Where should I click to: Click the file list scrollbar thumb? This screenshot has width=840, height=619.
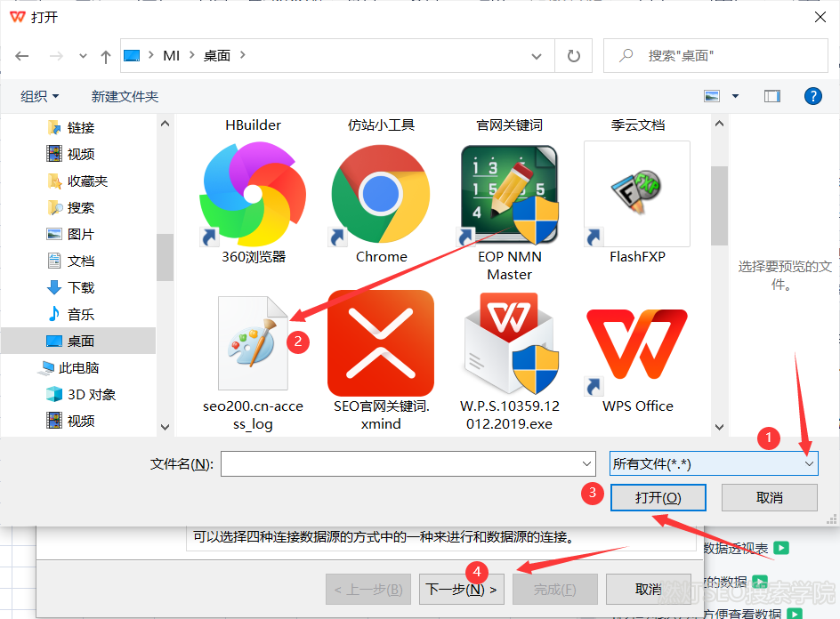(719, 205)
